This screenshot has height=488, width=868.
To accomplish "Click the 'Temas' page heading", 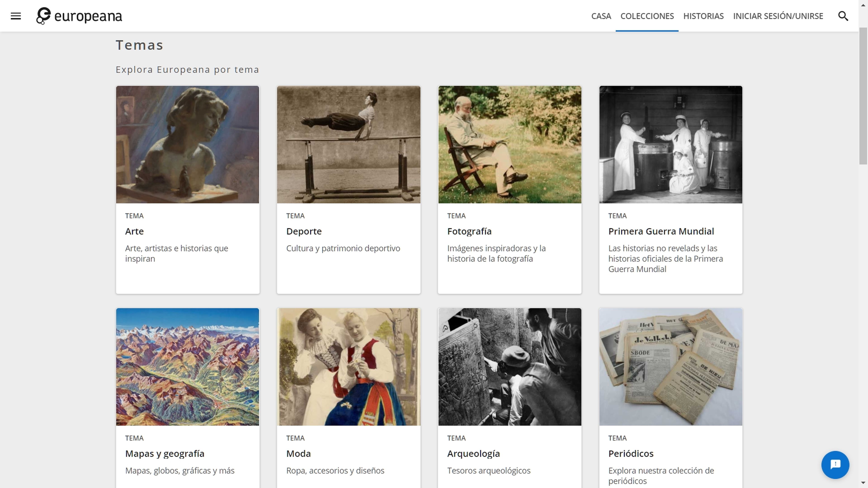I will coord(139,45).
